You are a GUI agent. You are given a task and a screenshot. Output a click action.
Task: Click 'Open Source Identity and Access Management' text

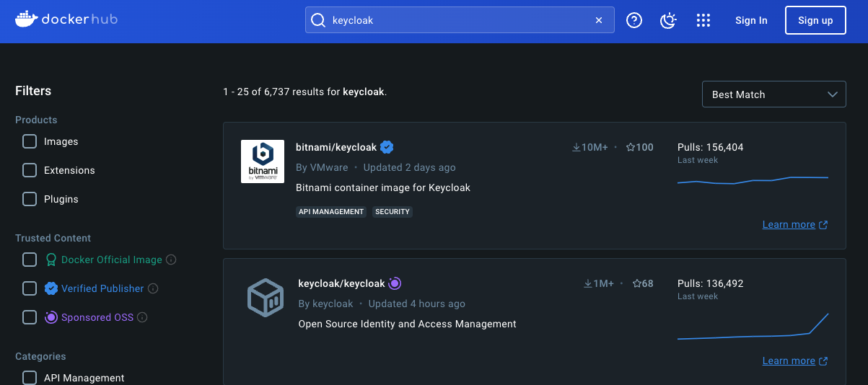click(407, 324)
